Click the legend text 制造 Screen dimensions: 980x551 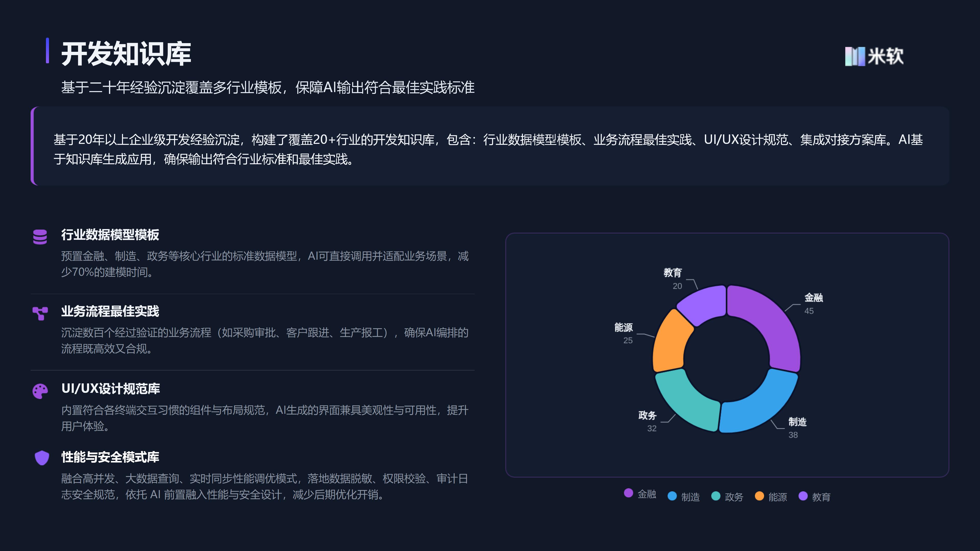click(x=691, y=497)
